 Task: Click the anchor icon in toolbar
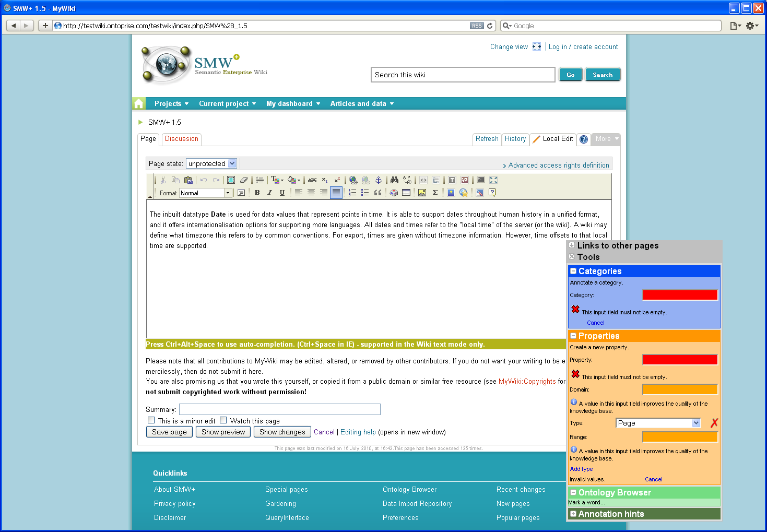click(x=379, y=180)
